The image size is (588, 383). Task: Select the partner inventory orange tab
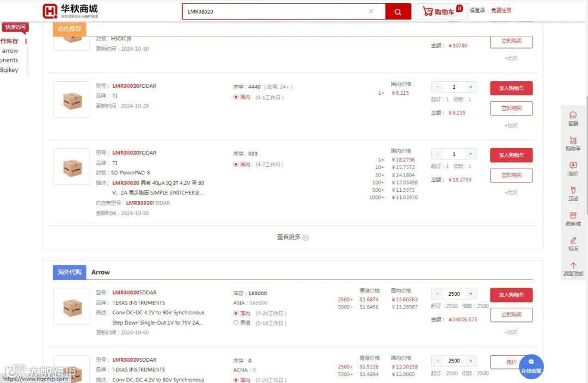pos(69,29)
